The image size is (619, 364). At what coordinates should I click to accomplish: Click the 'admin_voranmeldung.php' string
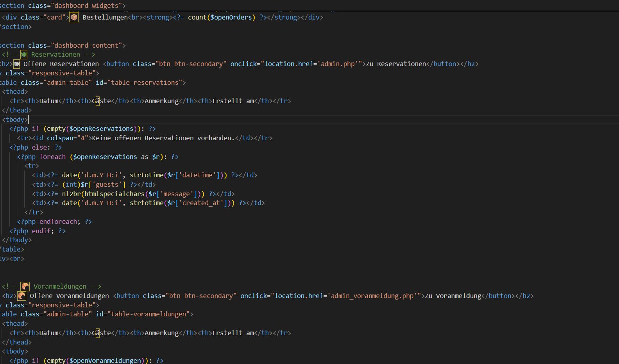point(372,296)
